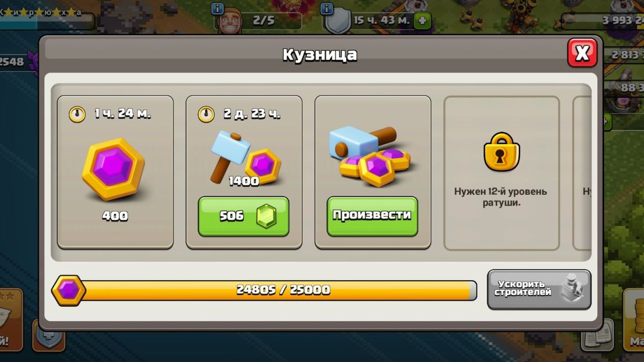This screenshot has height=362, width=644.
Task: Click the 506 gems speed-up button
Action: 244,216
